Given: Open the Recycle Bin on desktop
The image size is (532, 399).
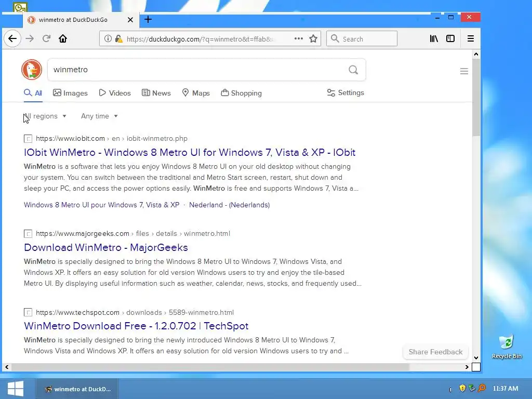Looking at the screenshot, I should point(507,347).
